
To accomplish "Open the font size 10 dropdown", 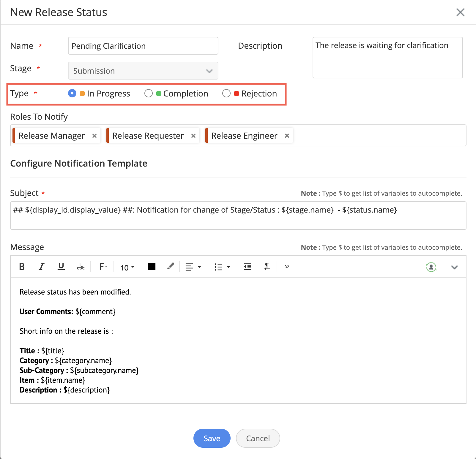I will point(127,267).
